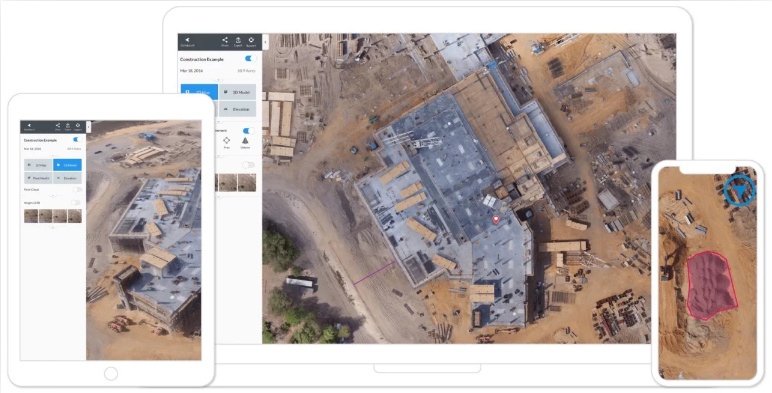The height and width of the screenshot is (393, 772).
Task: Open Support icon on laptop toolbar
Action: [251, 40]
